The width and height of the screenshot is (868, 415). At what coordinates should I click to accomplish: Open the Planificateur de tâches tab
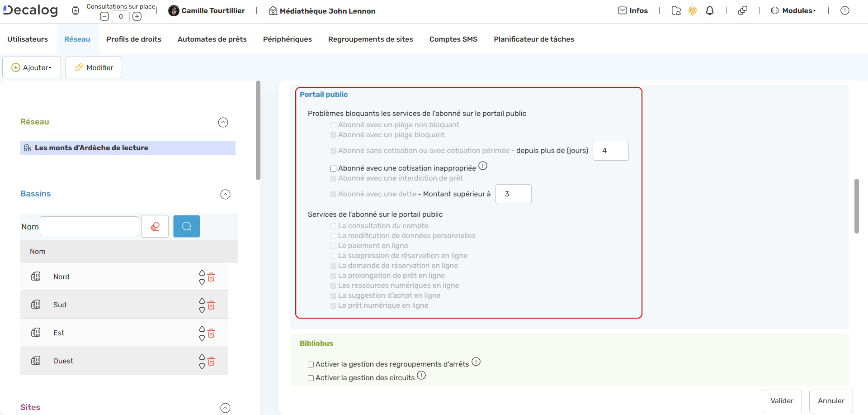(533, 39)
